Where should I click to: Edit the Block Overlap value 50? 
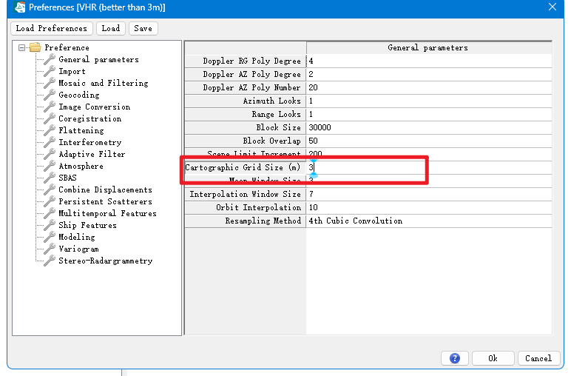pos(429,141)
